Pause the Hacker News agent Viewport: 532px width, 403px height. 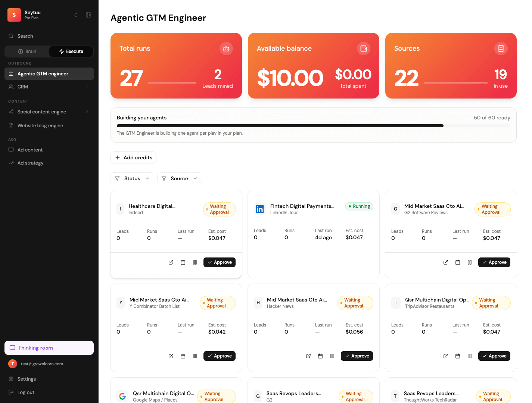tap(332, 356)
